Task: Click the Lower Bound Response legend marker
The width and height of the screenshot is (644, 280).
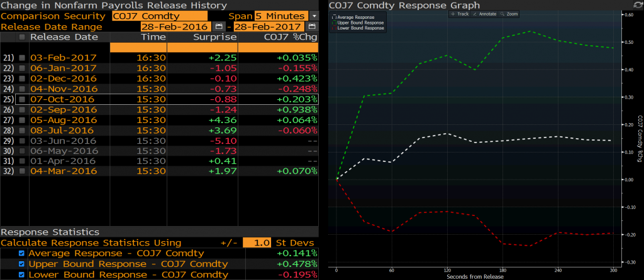Action: point(333,28)
